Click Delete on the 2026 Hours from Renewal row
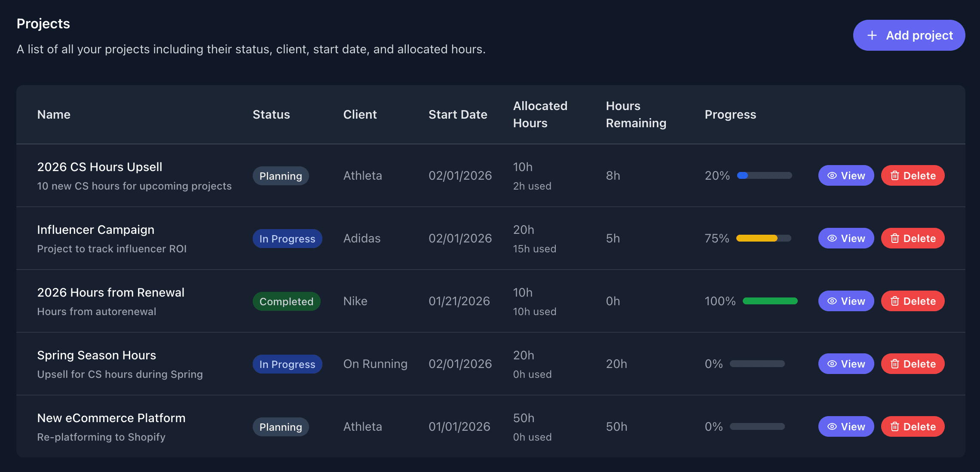Viewport: 980px width, 472px height. tap(913, 301)
